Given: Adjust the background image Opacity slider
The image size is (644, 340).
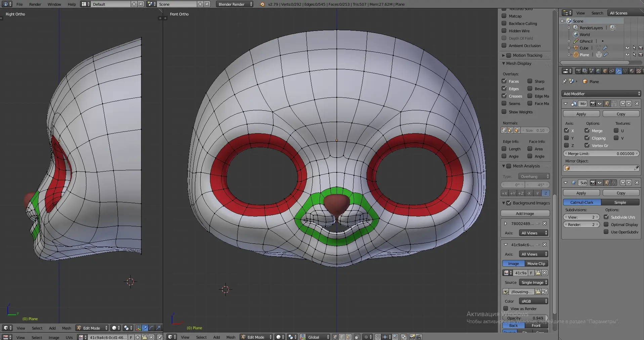Looking at the screenshot, I should [x=525, y=318].
